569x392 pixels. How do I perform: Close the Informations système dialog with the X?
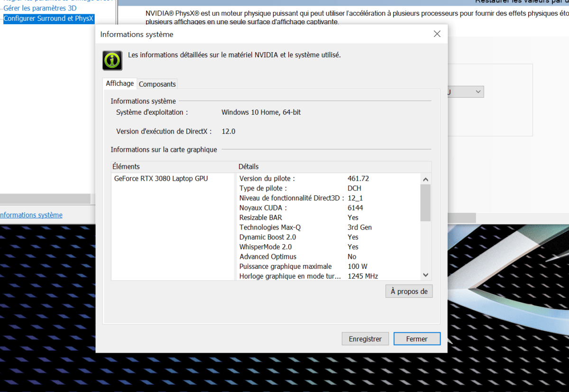[437, 34]
